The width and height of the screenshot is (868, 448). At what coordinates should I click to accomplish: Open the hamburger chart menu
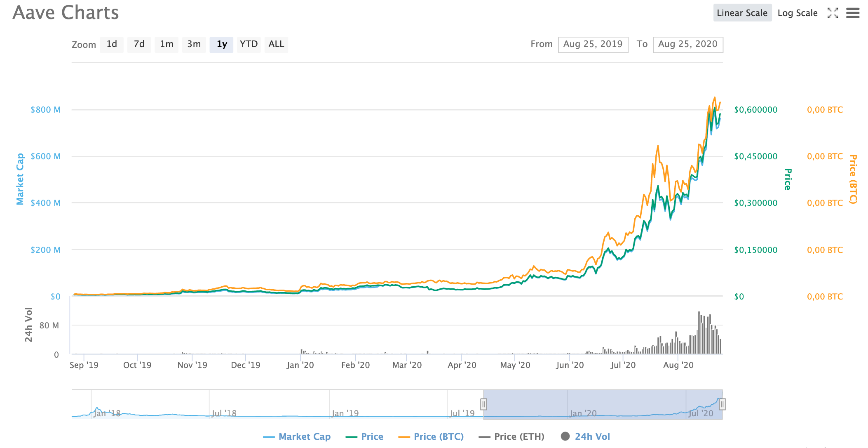pos(853,13)
